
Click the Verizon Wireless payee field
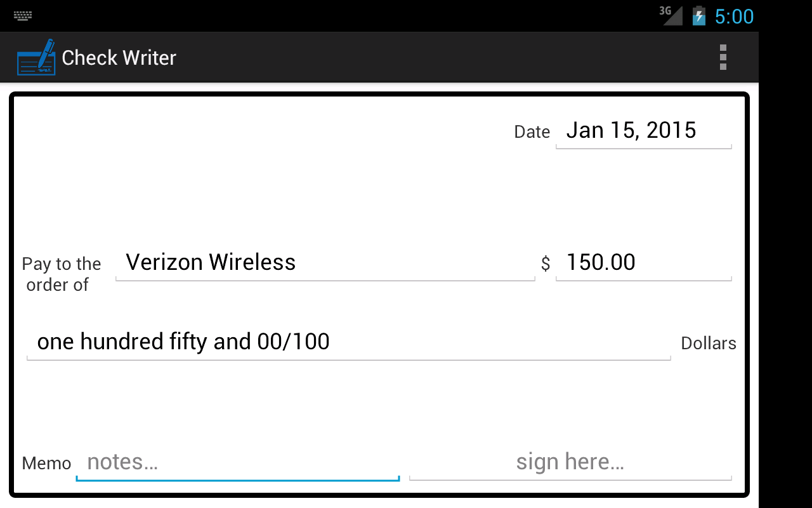point(325,263)
